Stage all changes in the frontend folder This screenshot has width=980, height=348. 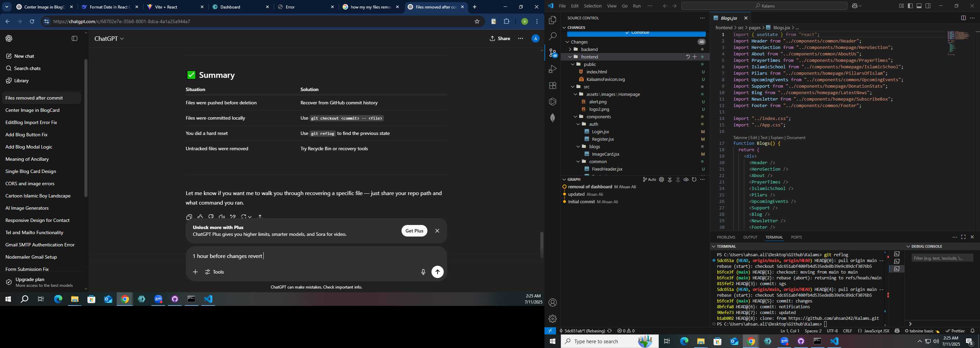coord(695,57)
